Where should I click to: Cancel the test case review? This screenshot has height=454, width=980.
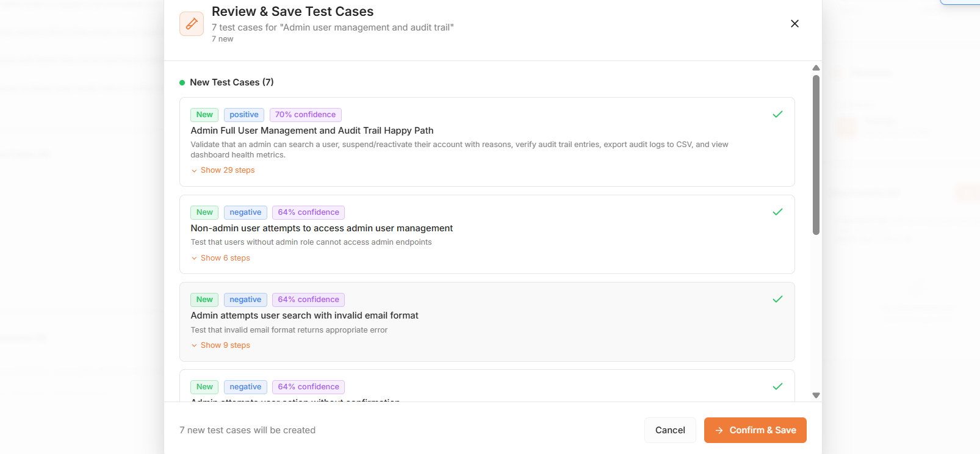coord(670,430)
